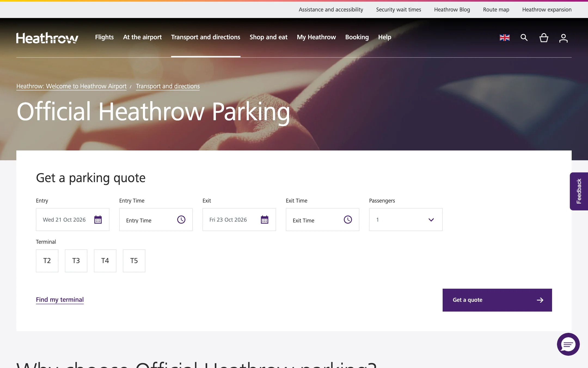Image resolution: width=588 pixels, height=368 pixels.
Task: Click the arrow on Get a quote
Action: point(540,300)
